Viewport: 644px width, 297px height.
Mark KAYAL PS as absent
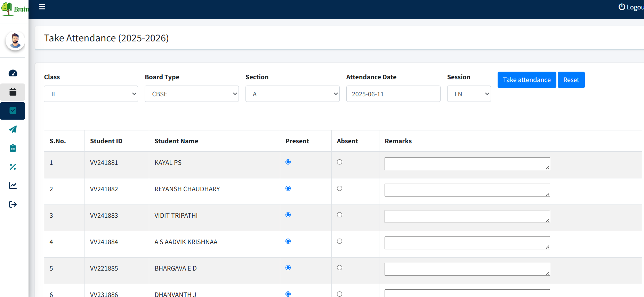(x=340, y=162)
